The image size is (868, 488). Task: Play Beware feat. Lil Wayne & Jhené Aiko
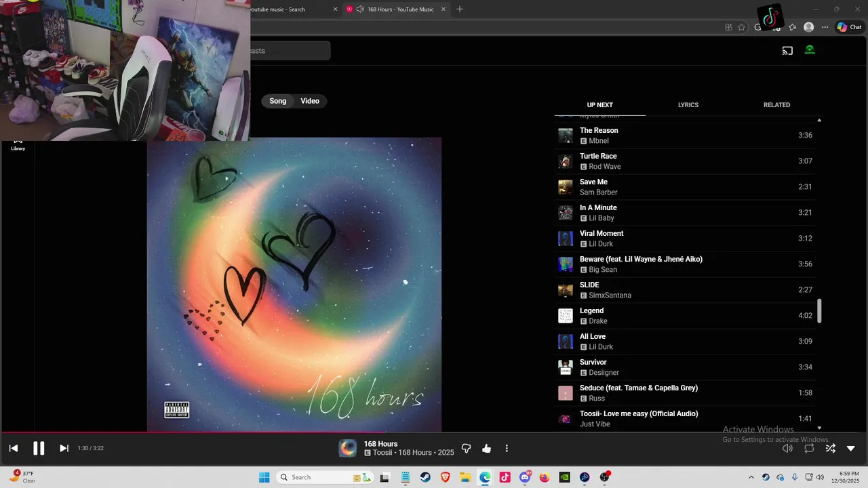point(685,264)
